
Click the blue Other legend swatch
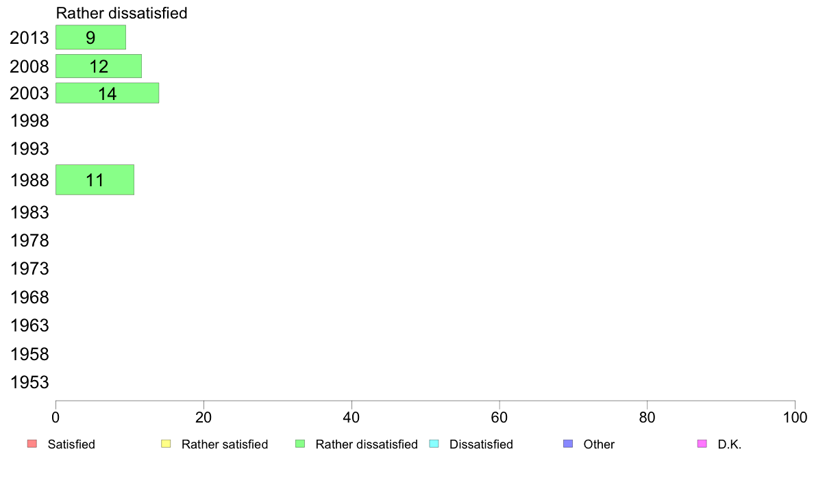[x=568, y=444]
